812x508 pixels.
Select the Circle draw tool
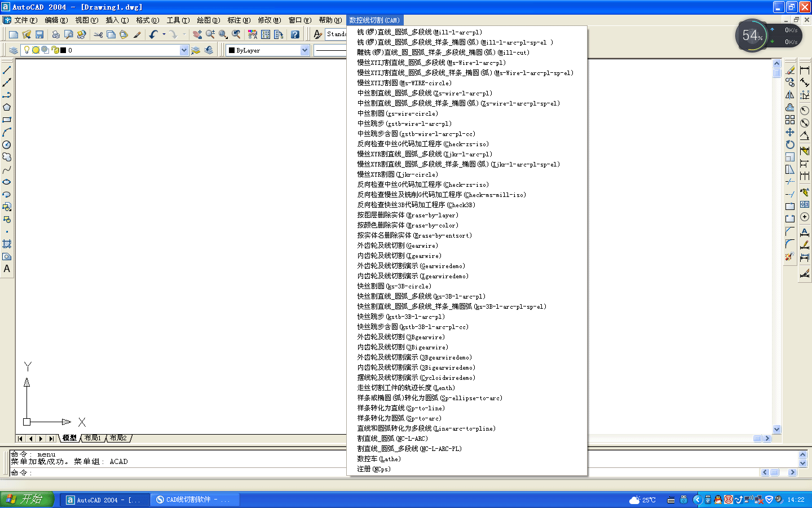click(7, 144)
